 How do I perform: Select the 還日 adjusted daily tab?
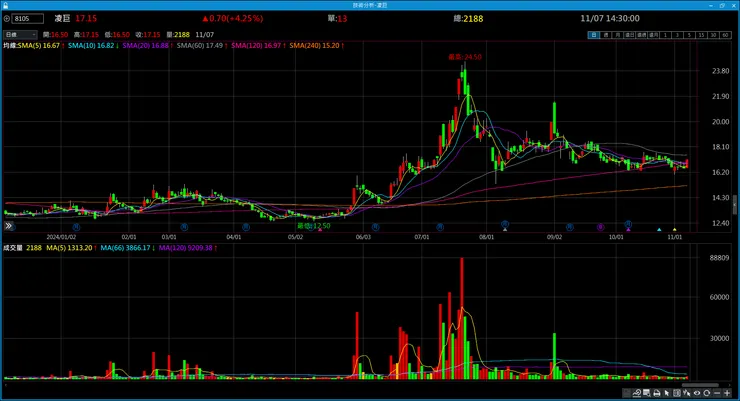[x=630, y=35]
